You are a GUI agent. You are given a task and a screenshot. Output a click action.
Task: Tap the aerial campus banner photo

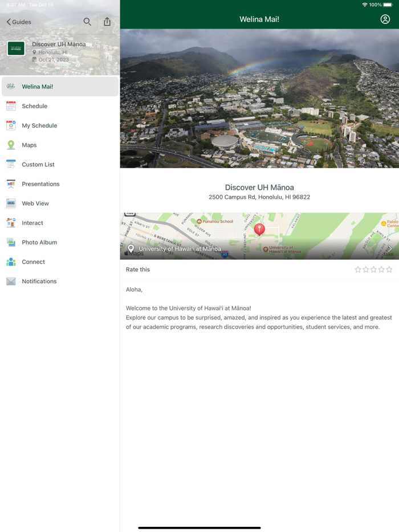tap(259, 99)
